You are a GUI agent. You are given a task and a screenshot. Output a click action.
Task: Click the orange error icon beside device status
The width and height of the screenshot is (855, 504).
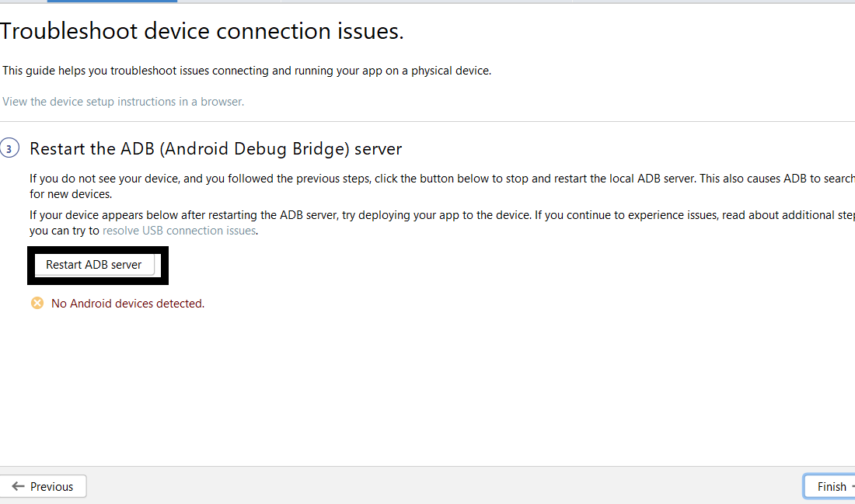pyautogui.click(x=37, y=303)
